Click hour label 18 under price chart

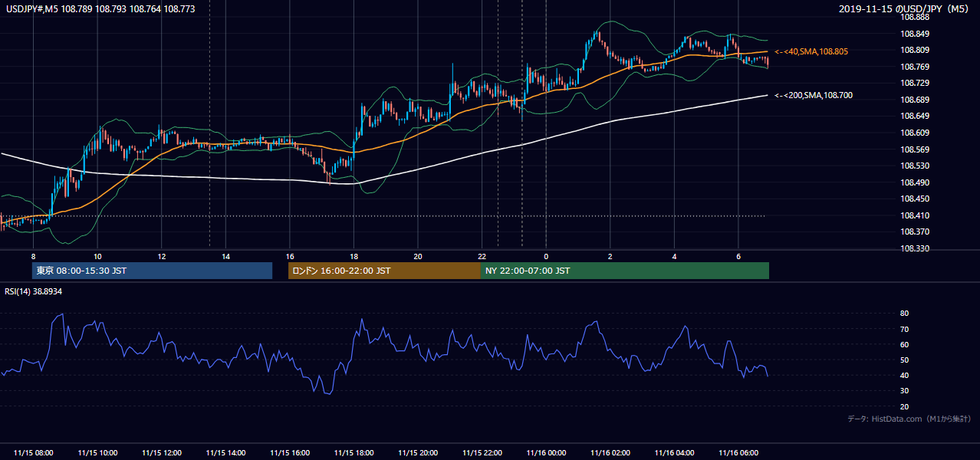pyautogui.click(x=354, y=256)
